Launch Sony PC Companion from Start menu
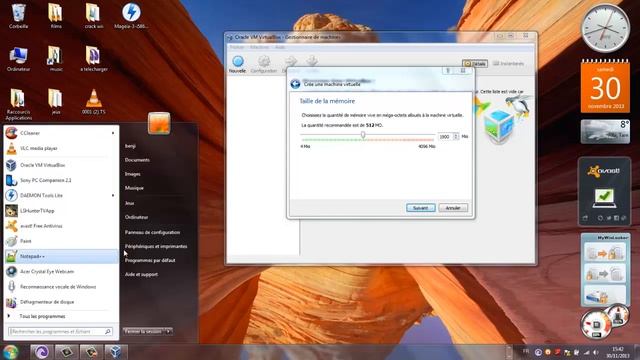640x360 pixels. tap(60, 180)
